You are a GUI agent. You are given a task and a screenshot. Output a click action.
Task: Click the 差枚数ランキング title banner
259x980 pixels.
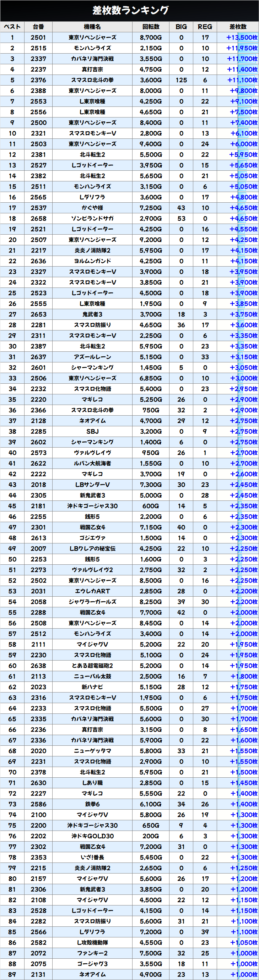129,10
